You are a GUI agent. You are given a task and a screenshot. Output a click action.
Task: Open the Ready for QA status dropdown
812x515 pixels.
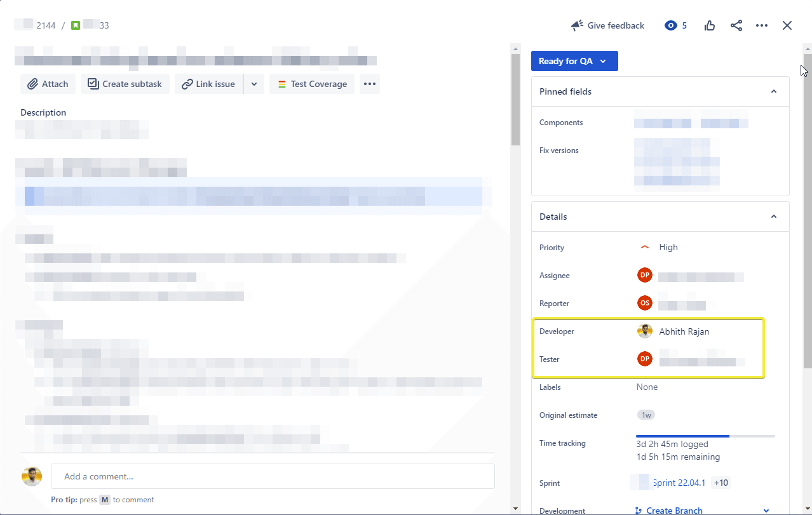click(x=574, y=61)
